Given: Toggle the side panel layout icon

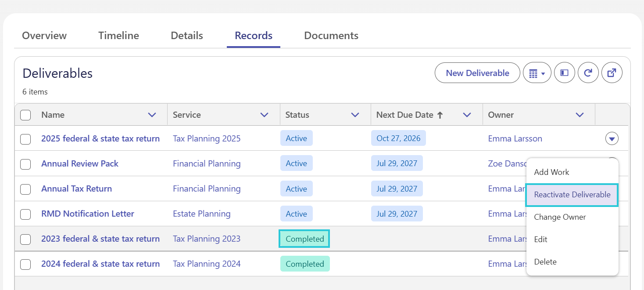Looking at the screenshot, I should click(565, 73).
